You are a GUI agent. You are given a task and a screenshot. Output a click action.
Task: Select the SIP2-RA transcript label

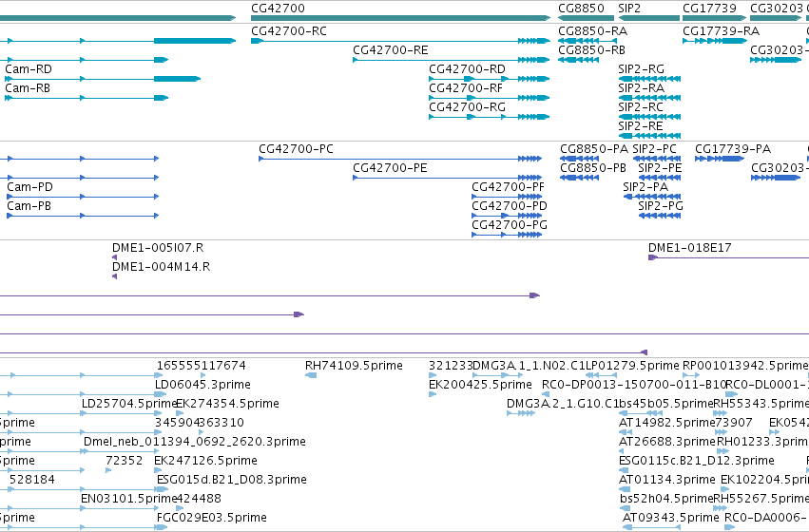coord(642,88)
